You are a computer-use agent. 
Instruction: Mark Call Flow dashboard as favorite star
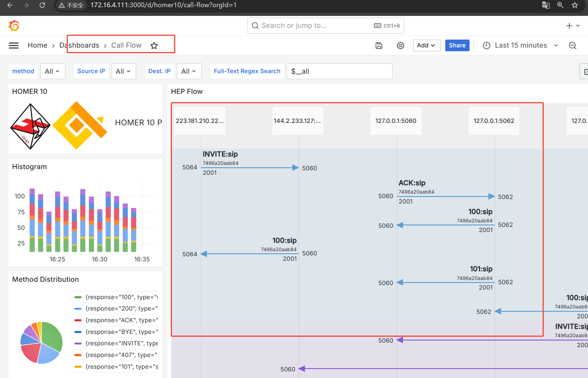click(154, 46)
